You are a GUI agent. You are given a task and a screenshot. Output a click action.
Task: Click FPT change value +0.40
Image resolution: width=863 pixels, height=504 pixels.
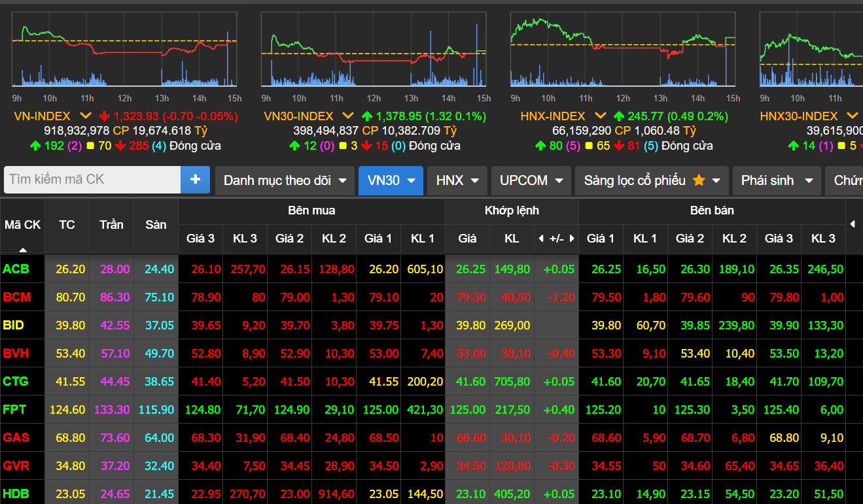[558, 410]
